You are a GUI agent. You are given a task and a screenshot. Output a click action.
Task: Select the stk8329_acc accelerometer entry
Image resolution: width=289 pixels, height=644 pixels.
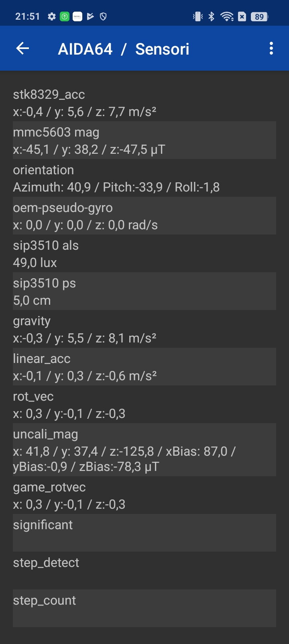click(144, 102)
